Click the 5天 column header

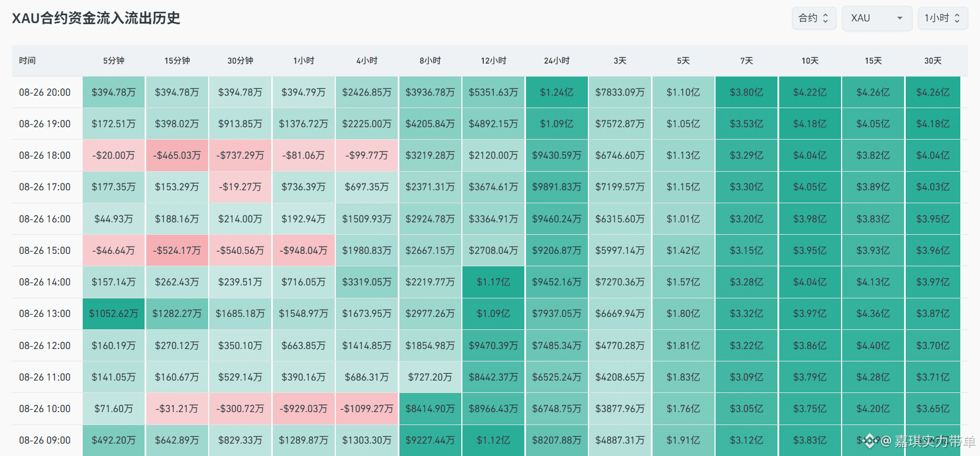click(x=684, y=61)
